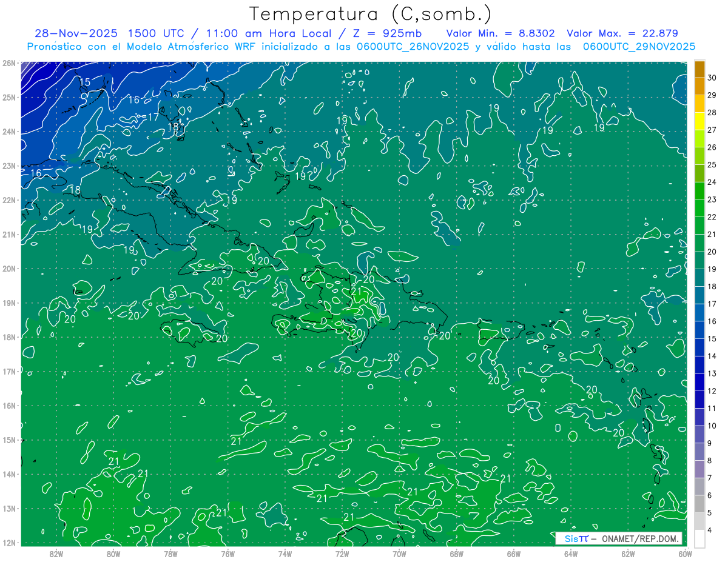Click the '23' label on the color scale
The width and height of the screenshot is (728, 562).
coord(712,199)
